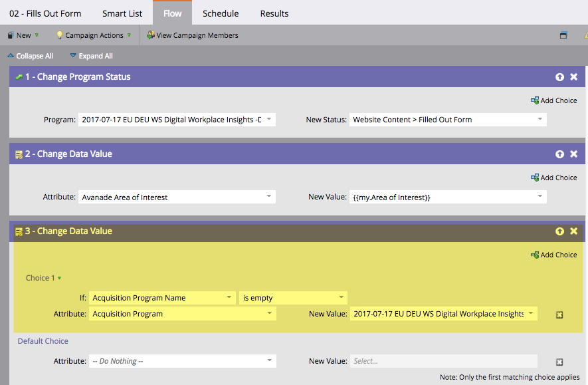Viewport: 588px width, 385px height.
Task: Click the step 2 Add Choice plus icon
Action: [535, 177]
